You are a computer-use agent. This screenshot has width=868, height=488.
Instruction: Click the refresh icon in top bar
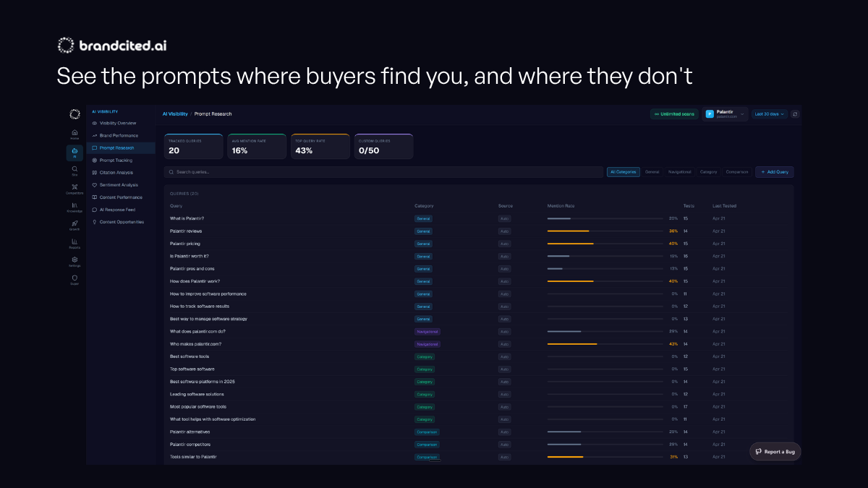tap(795, 114)
